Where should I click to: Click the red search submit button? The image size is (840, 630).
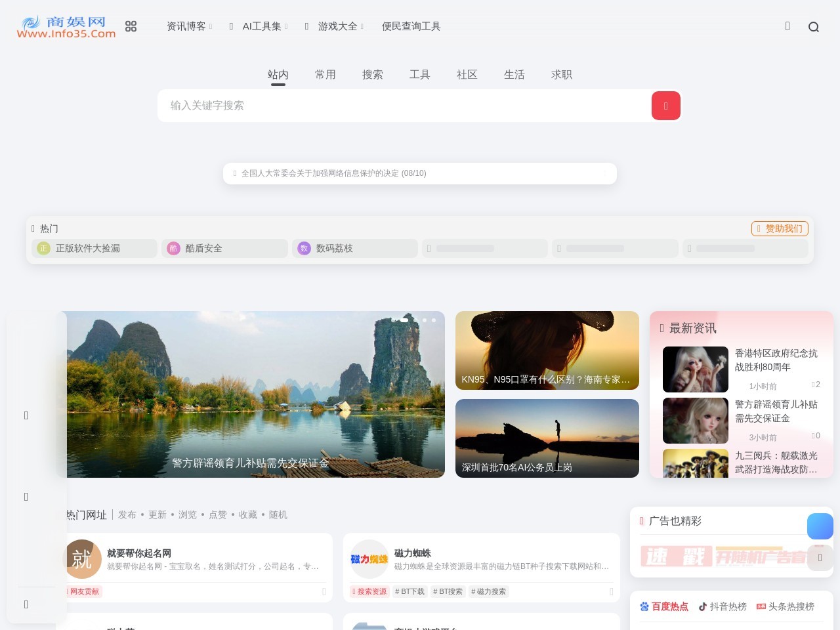click(x=665, y=106)
